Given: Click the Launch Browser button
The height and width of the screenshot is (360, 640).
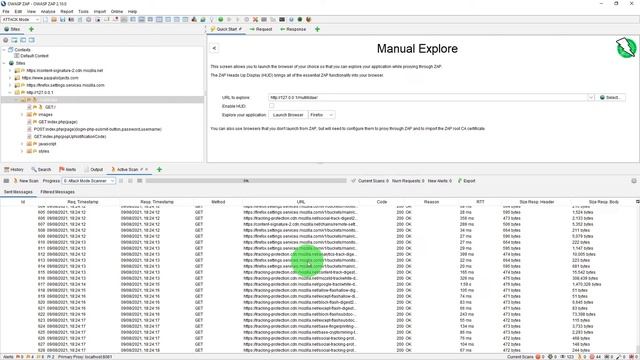Looking at the screenshot, I should [288, 115].
